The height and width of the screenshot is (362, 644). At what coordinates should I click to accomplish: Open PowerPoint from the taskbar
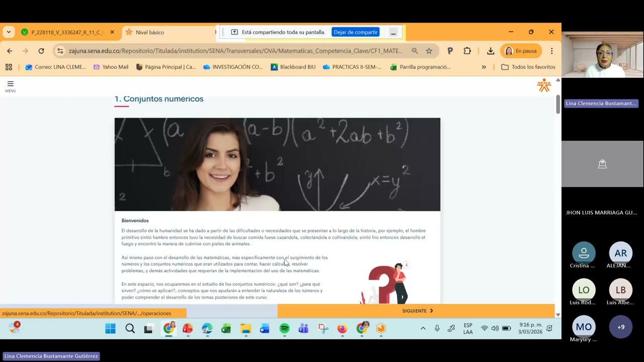[x=188, y=329]
